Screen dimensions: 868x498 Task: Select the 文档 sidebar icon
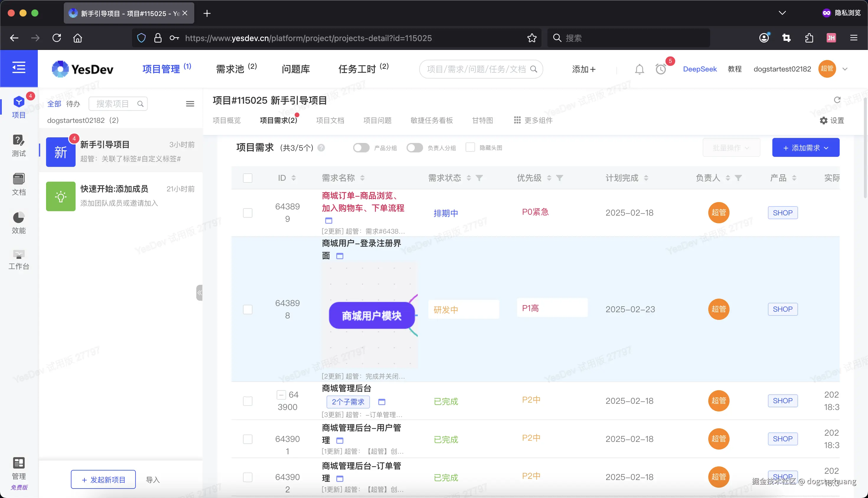point(19,184)
